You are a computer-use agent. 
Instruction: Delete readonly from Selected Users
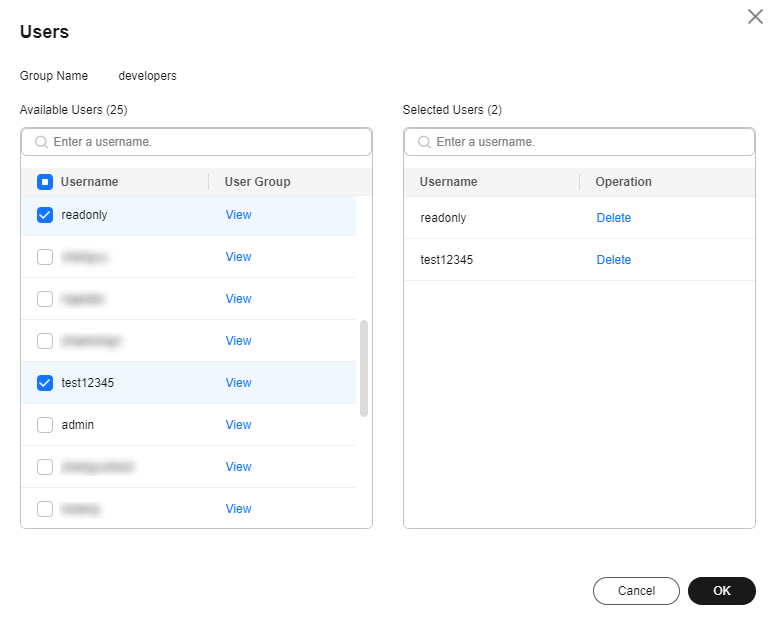tap(613, 218)
